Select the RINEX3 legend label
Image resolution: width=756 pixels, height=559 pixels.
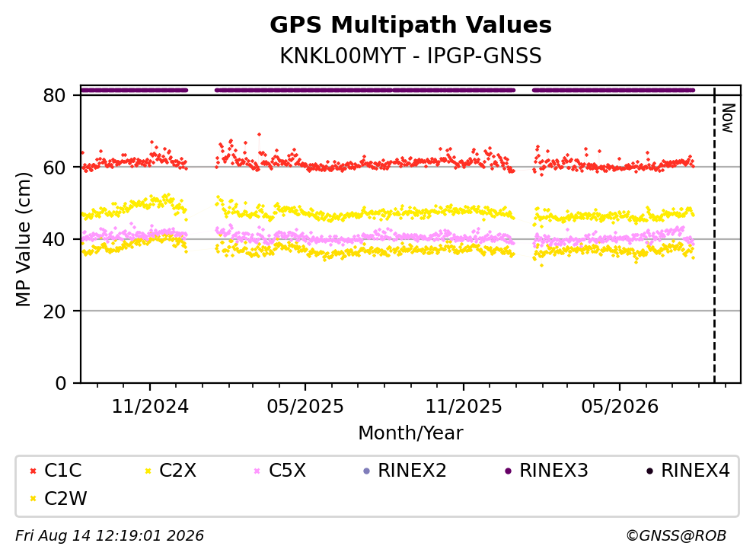[553, 471]
